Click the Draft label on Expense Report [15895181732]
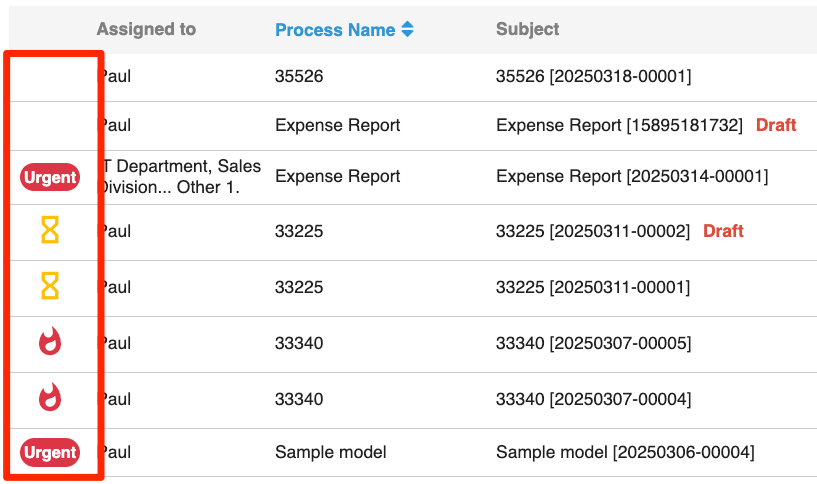The image size is (817, 484). tap(776, 125)
